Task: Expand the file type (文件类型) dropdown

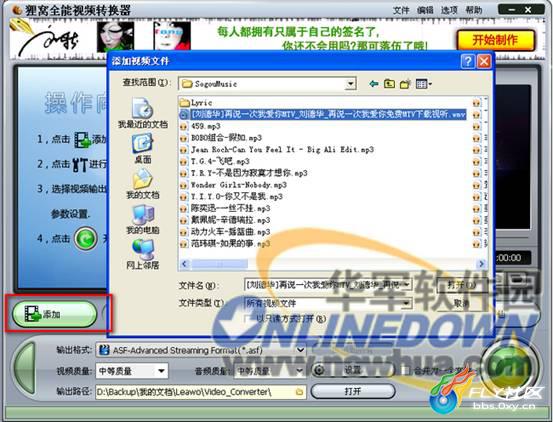Action: tap(407, 303)
